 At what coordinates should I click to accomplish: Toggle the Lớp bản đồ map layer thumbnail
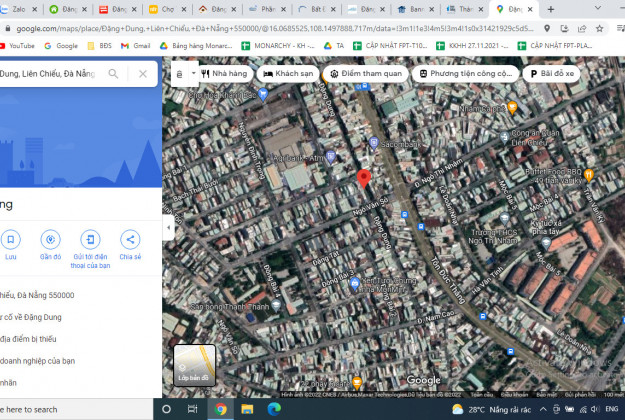195,365
